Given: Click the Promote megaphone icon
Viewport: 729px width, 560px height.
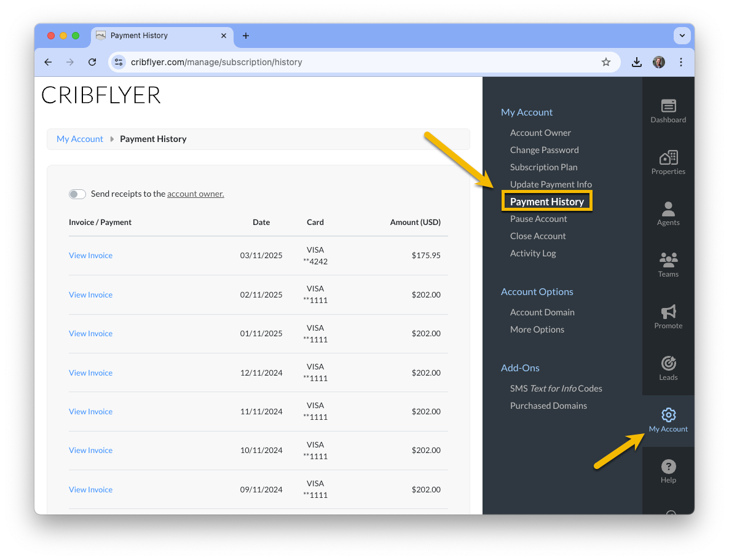Looking at the screenshot, I should (x=668, y=312).
